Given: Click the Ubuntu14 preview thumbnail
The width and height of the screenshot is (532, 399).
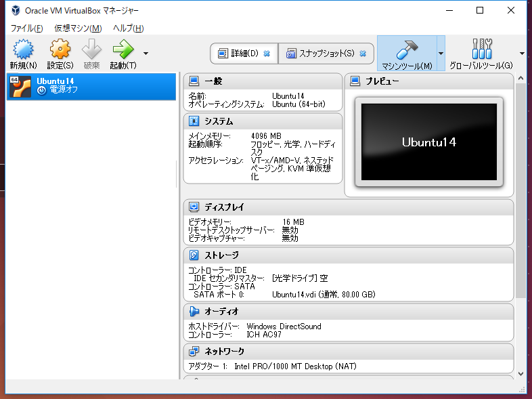Looking at the screenshot, I should pyautogui.click(x=429, y=142).
